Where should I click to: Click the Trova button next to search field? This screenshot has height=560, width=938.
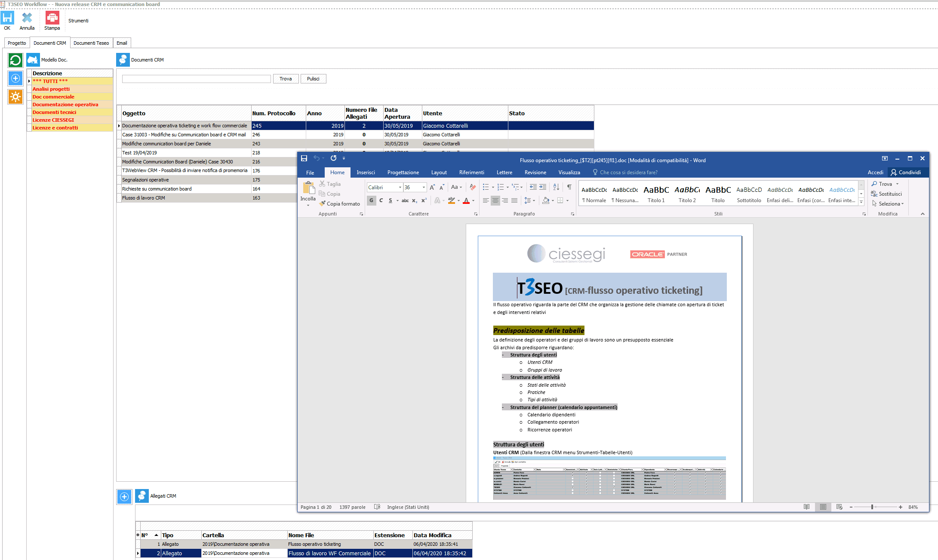[286, 79]
